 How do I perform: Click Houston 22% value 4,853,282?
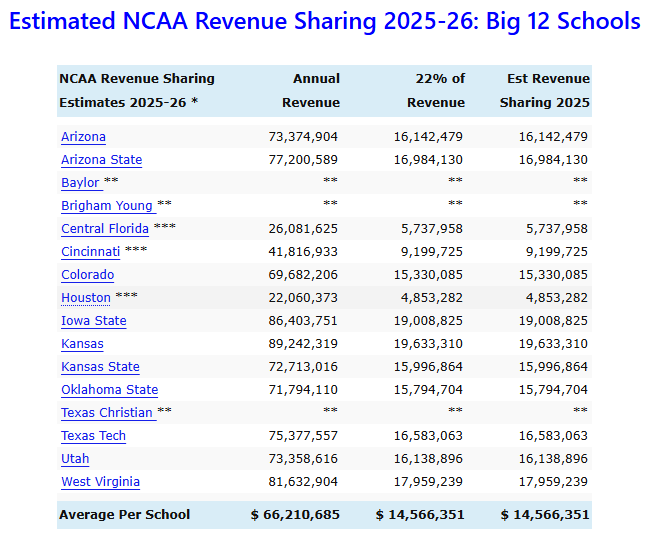432,298
